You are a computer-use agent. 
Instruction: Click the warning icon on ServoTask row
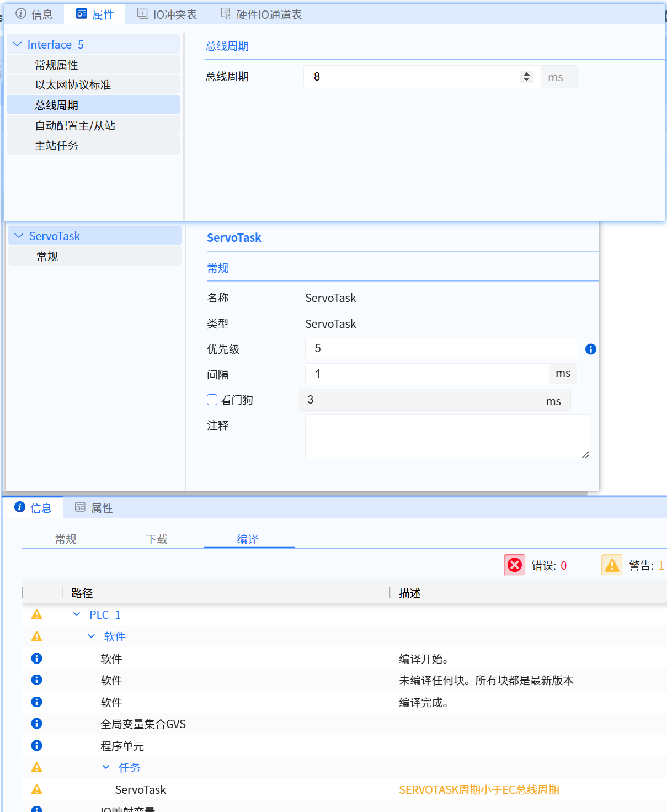point(37,789)
